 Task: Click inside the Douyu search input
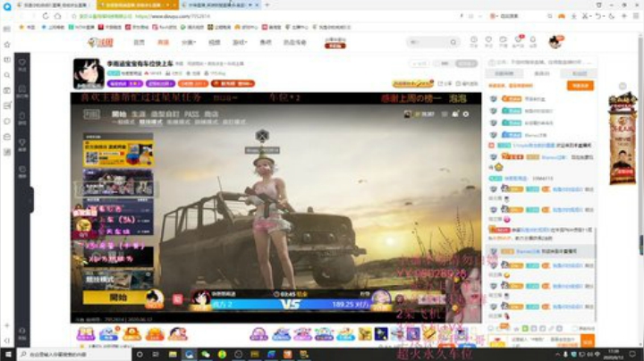(x=428, y=42)
